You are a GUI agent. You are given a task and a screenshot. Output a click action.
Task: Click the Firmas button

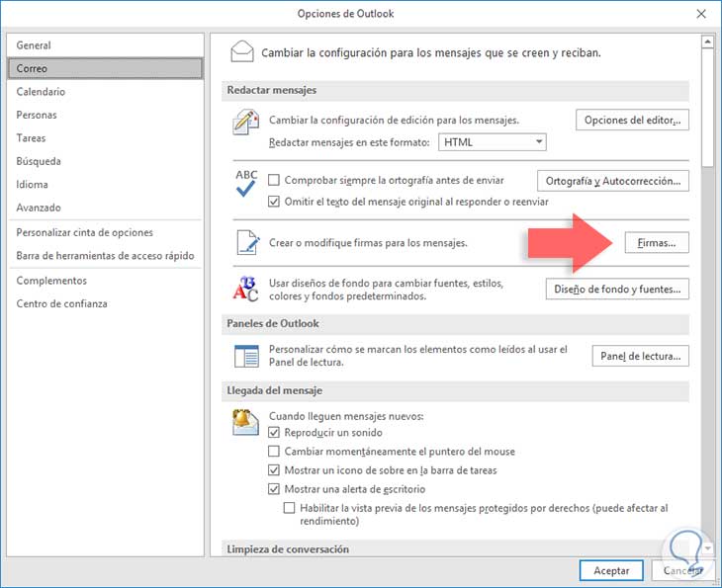tap(657, 242)
